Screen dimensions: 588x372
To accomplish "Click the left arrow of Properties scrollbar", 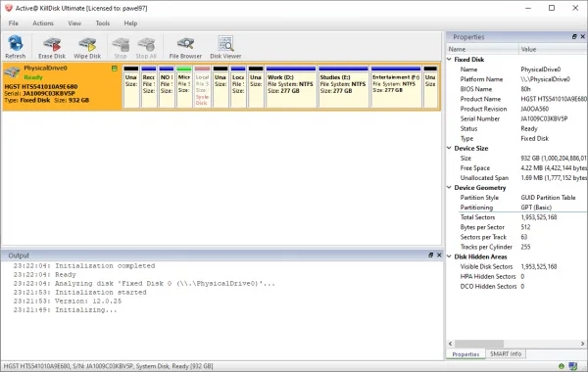I will (x=451, y=344).
